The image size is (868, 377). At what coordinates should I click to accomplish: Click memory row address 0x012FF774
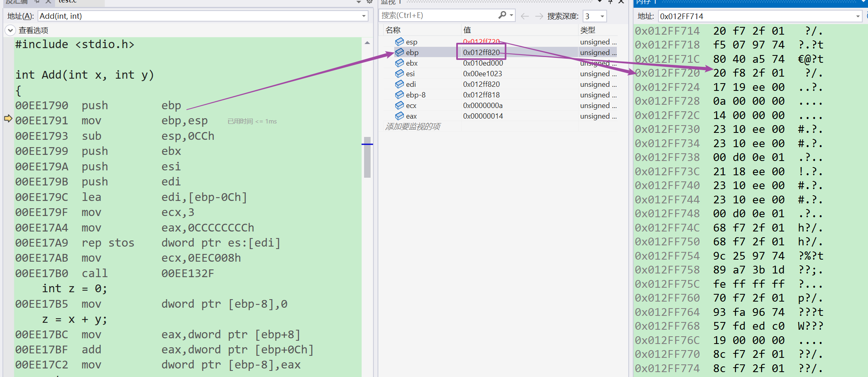coord(667,368)
